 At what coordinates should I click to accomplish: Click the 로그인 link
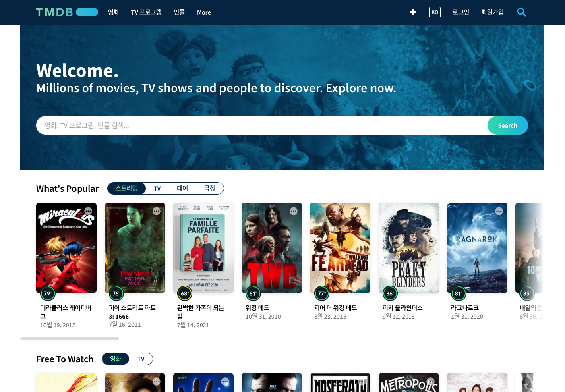461,12
